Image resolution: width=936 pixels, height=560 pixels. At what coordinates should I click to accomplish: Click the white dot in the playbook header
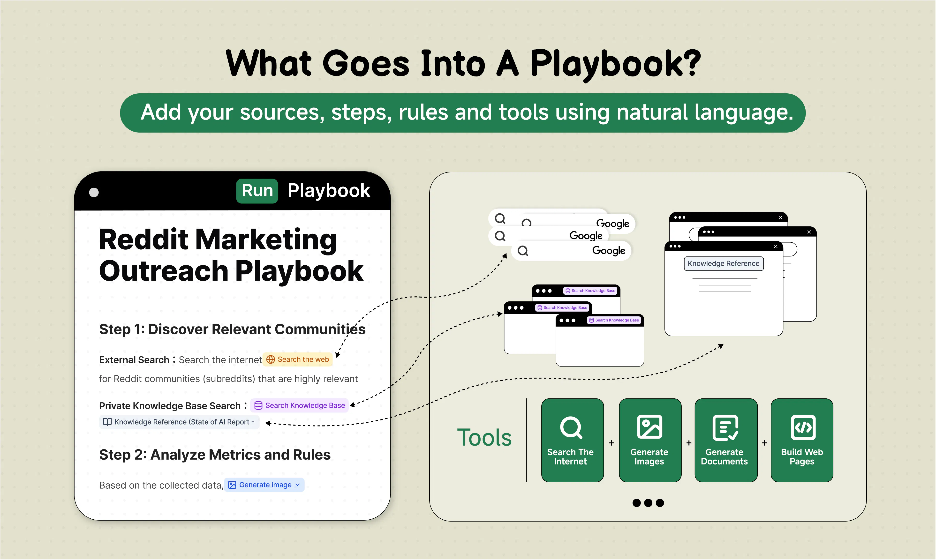(94, 193)
